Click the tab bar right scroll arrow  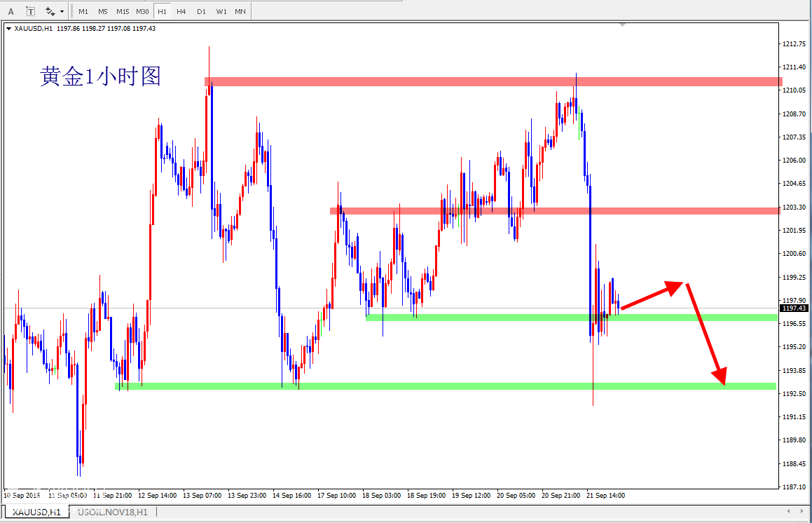point(803,511)
